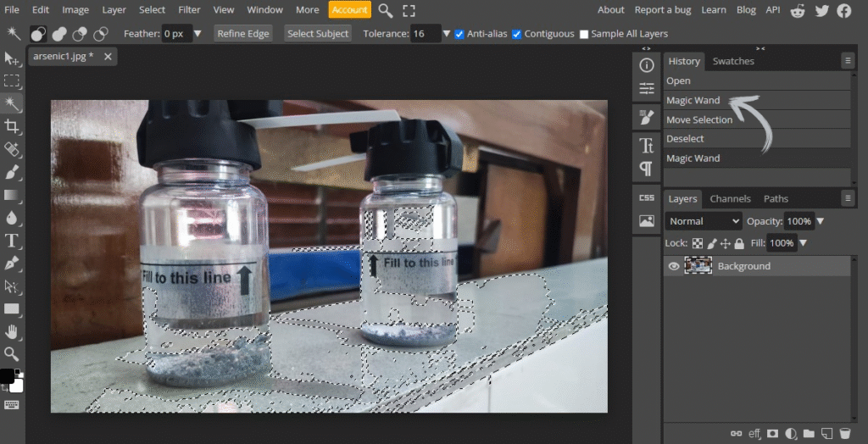Image resolution: width=868 pixels, height=444 pixels.
Task: Select the Type tool in toolbar
Action: pos(12,240)
